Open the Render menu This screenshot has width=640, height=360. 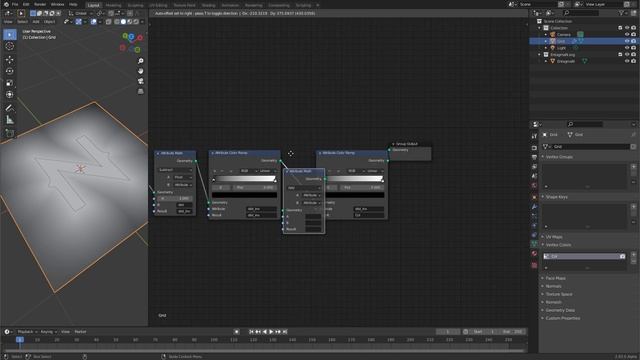click(x=40, y=4)
